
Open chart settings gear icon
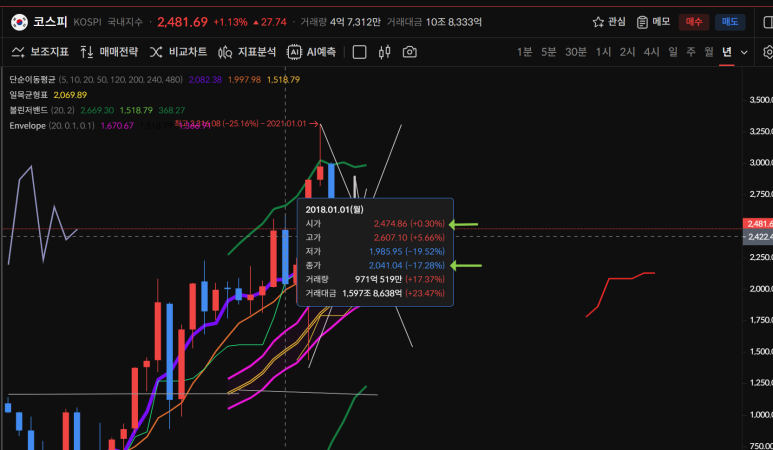pyautogui.click(x=768, y=52)
